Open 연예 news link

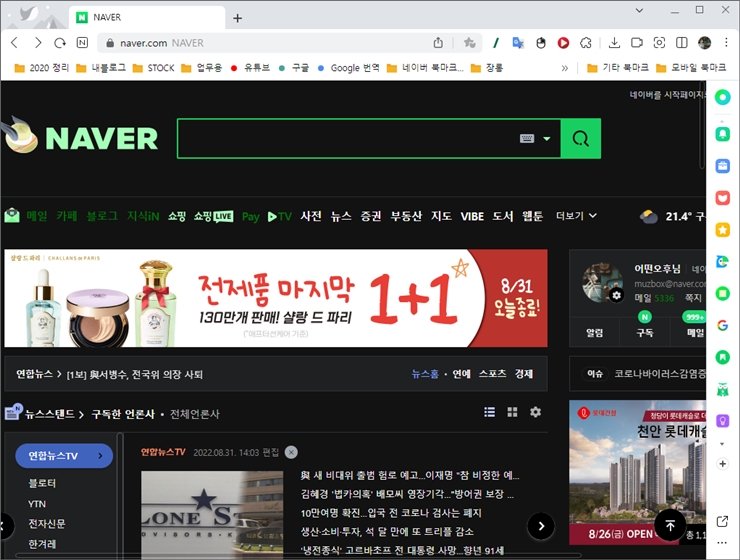pos(461,374)
